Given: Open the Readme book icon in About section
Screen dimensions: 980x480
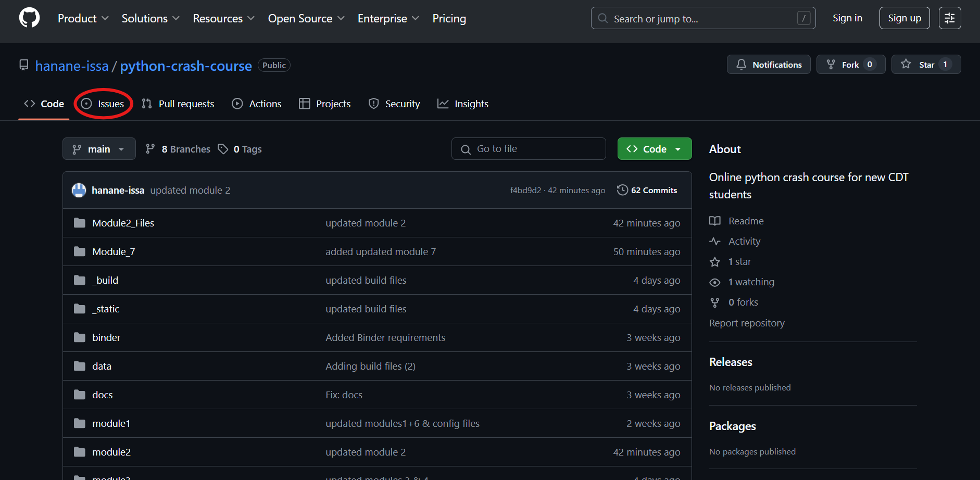Looking at the screenshot, I should [x=715, y=221].
